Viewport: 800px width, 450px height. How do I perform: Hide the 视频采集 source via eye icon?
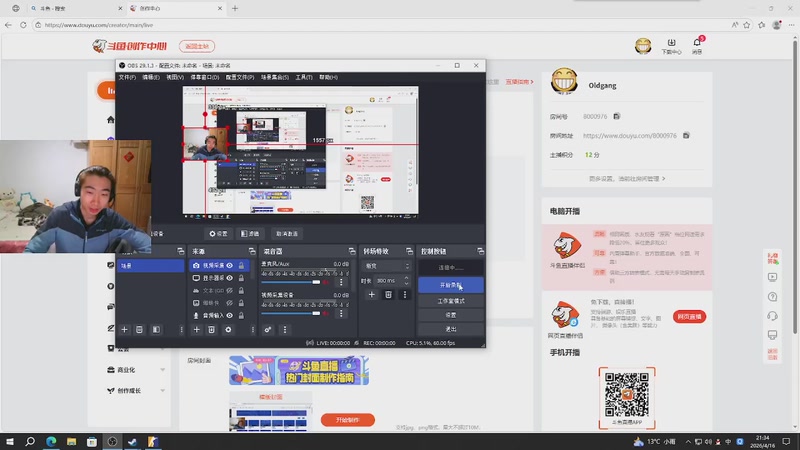click(x=230, y=265)
